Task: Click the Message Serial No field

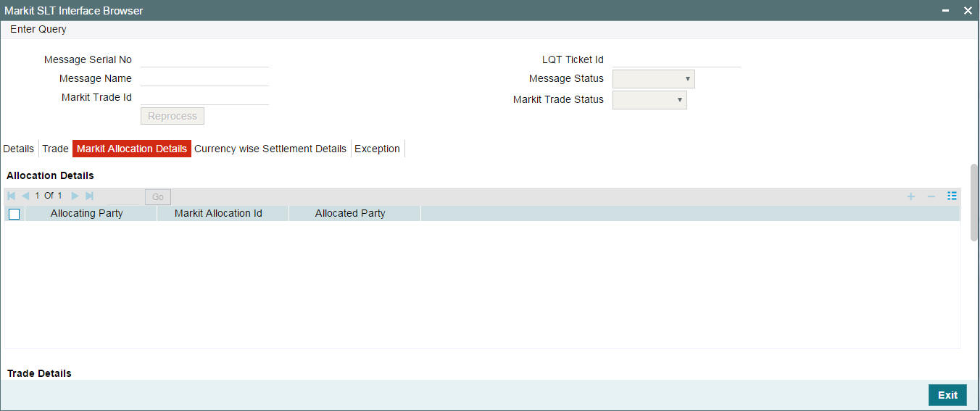Action: pyautogui.click(x=204, y=59)
